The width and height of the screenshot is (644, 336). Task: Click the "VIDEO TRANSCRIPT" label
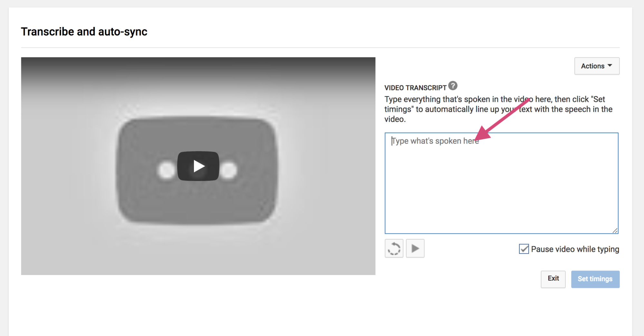click(x=415, y=88)
